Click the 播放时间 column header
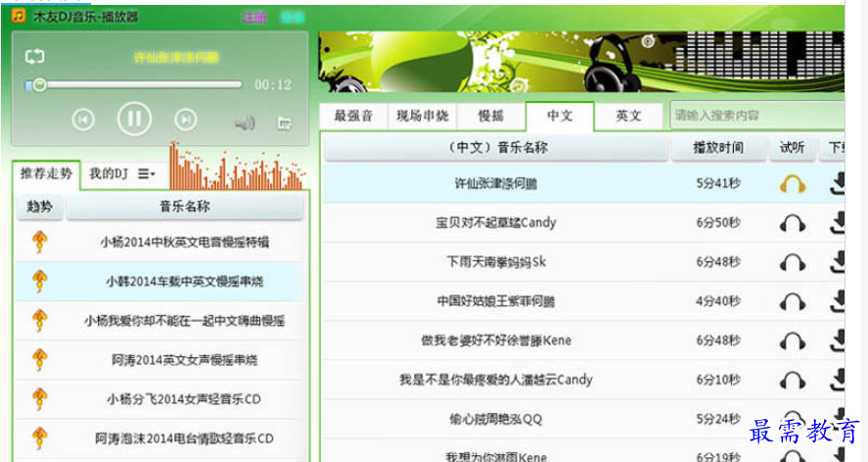The height and width of the screenshot is (462, 868). [718, 148]
